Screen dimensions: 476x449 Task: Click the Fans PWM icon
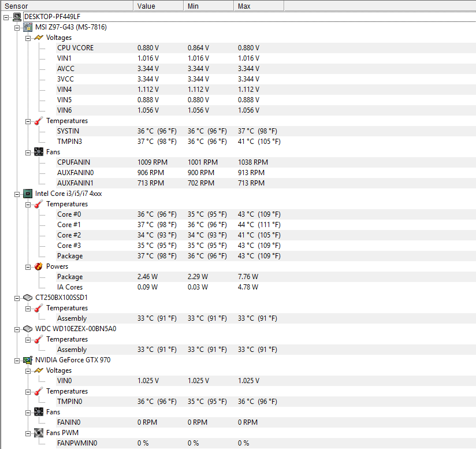pyautogui.click(x=39, y=433)
